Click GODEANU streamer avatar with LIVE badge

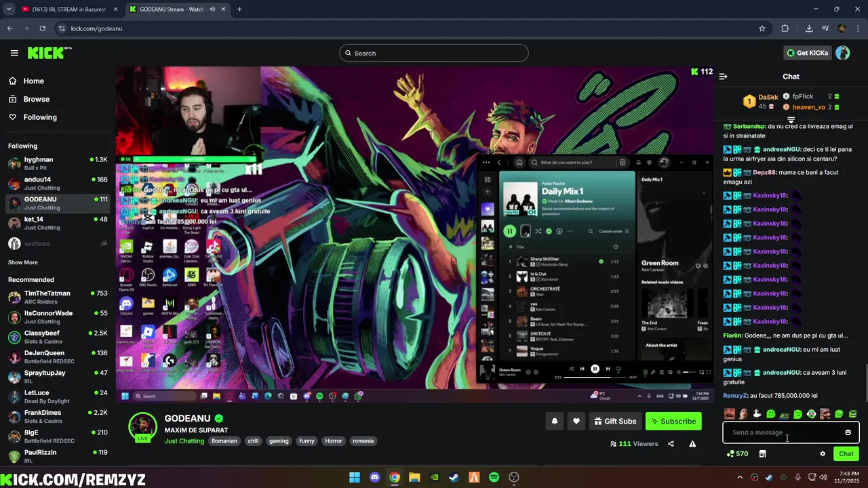pyautogui.click(x=143, y=427)
